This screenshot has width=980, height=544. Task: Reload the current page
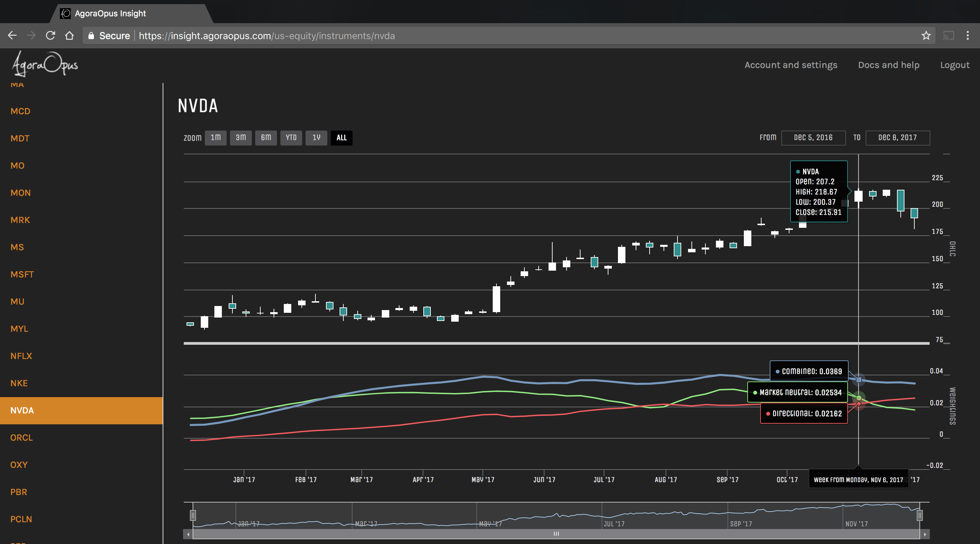coord(50,35)
